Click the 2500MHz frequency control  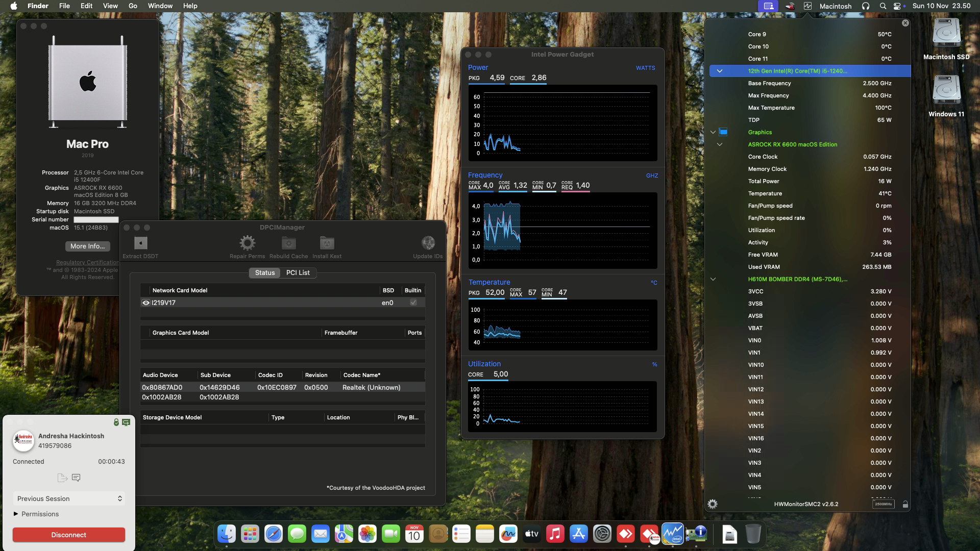click(x=884, y=504)
